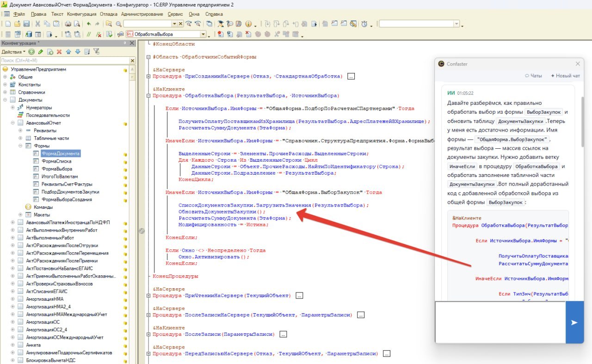Select ФормаСписка in the tree
Viewport: 592px width, 364px height.
[x=56, y=161]
